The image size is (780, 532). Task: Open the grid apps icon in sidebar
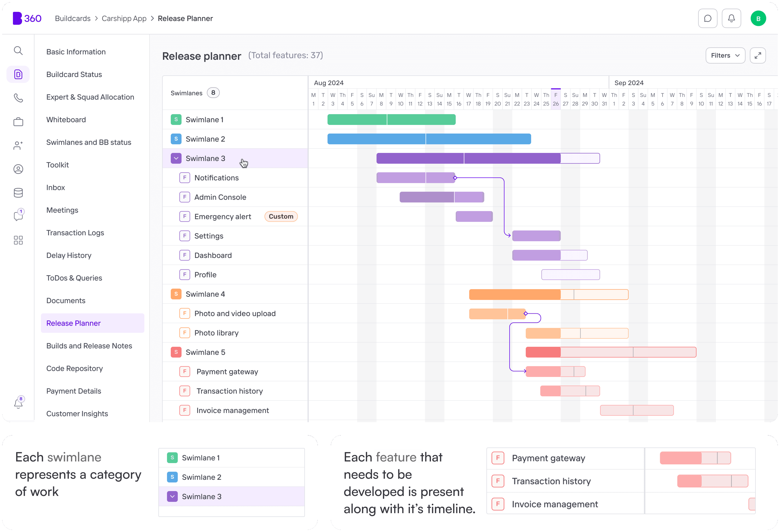pyautogui.click(x=18, y=240)
